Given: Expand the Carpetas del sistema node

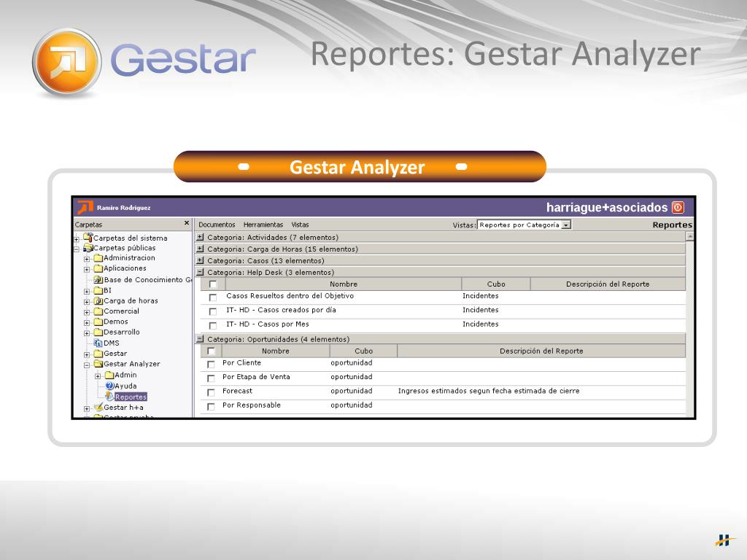Looking at the screenshot, I should (76, 238).
